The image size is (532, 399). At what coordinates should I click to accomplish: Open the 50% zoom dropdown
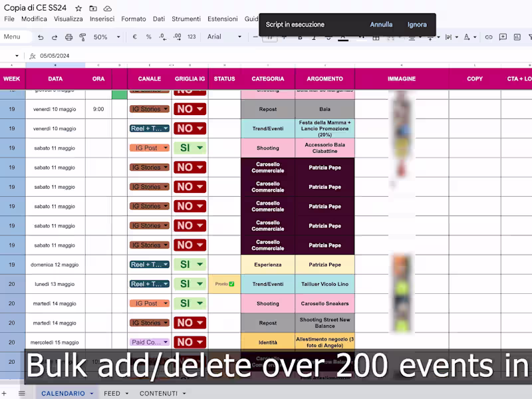pos(107,37)
